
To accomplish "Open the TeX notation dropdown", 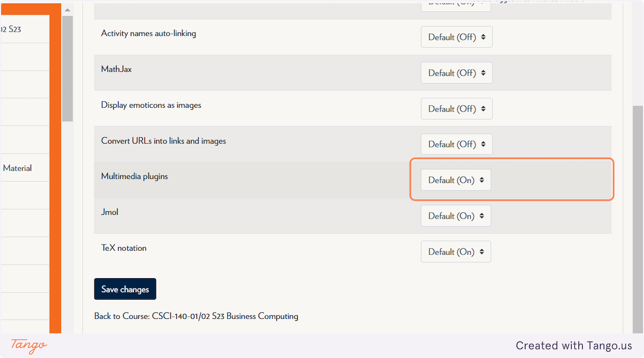I will point(456,252).
